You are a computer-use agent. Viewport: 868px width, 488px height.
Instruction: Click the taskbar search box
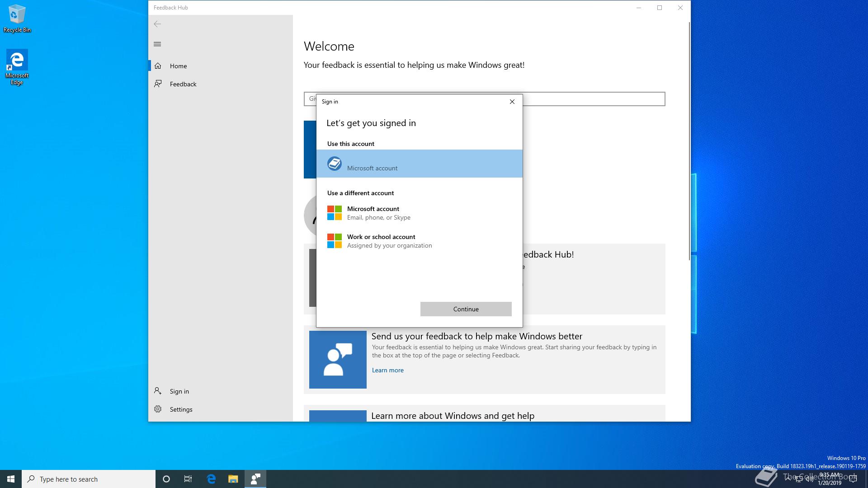(89, 479)
